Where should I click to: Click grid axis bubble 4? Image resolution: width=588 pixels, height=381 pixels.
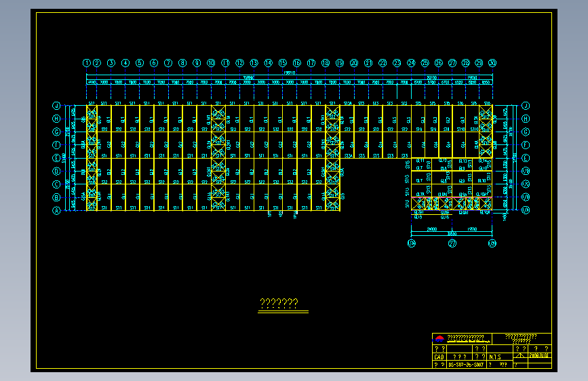pyautogui.click(x=125, y=63)
